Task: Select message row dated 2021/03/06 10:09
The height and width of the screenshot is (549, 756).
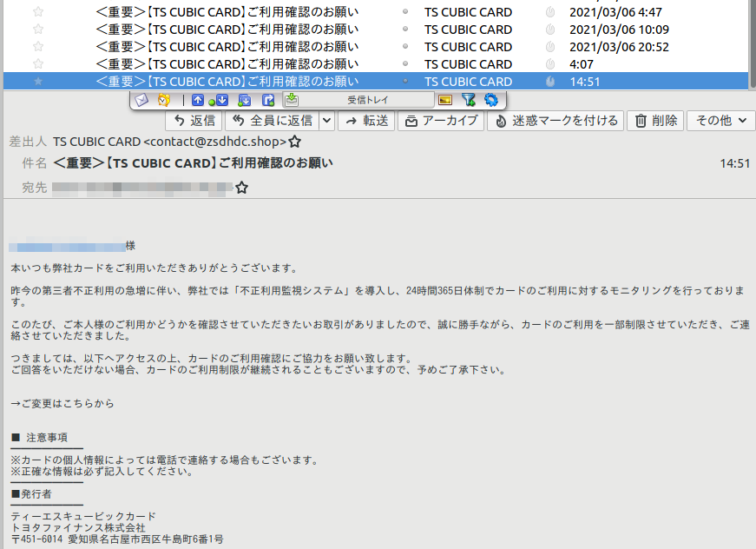Action: coord(376,30)
